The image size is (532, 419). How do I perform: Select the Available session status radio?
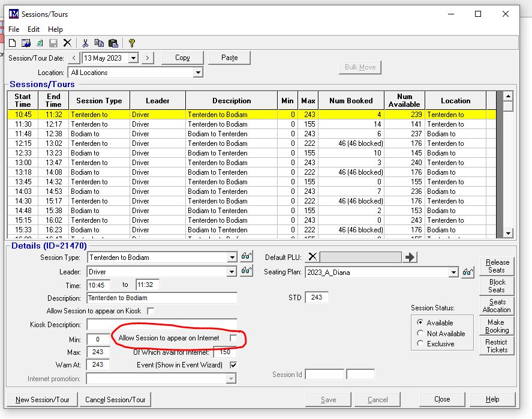tap(420, 322)
